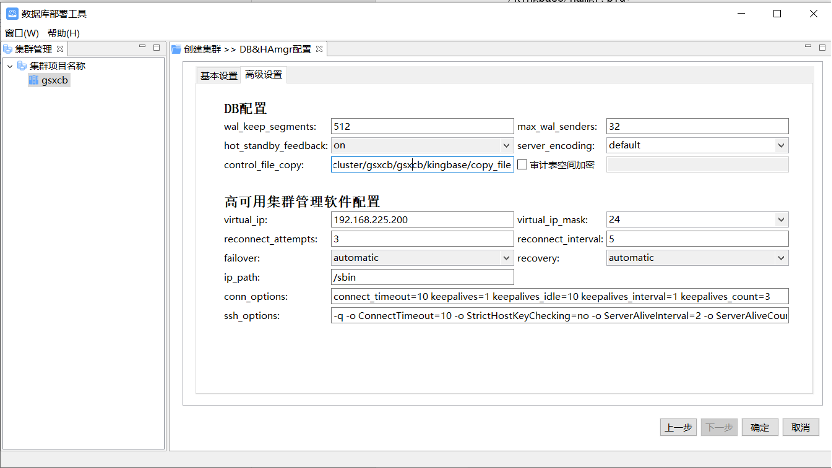Click the ssh_options input field
The image size is (832, 468).
[560, 315]
